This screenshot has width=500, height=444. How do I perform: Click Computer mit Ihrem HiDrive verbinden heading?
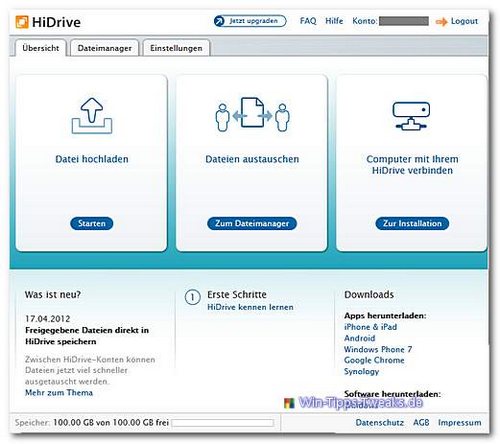click(412, 165)
